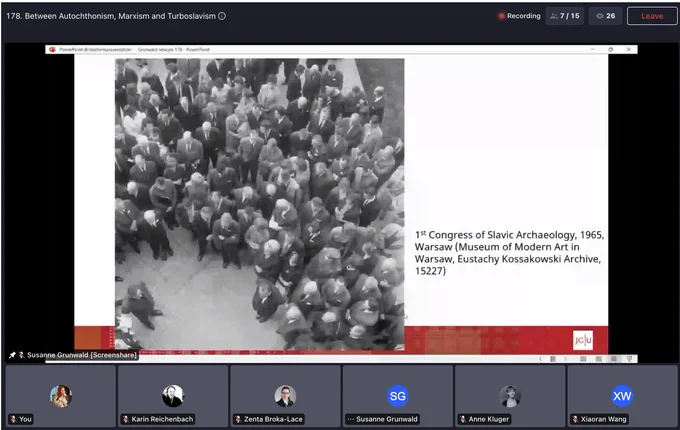Click the 'Anne Kluger' name label
This screenshot has width=680, height=430.
pos(489,419)
